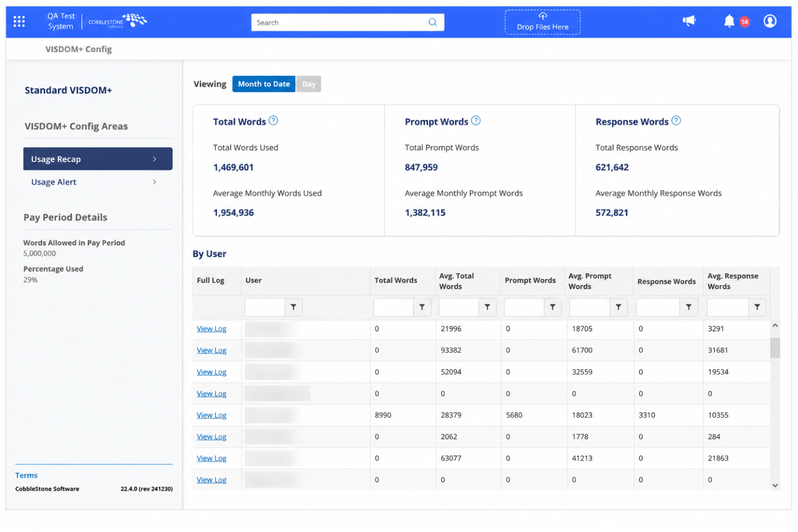Click the Response Words help icon
This screenshot has height=532, width=798.
pyautogui.click(x=676, y=121)
